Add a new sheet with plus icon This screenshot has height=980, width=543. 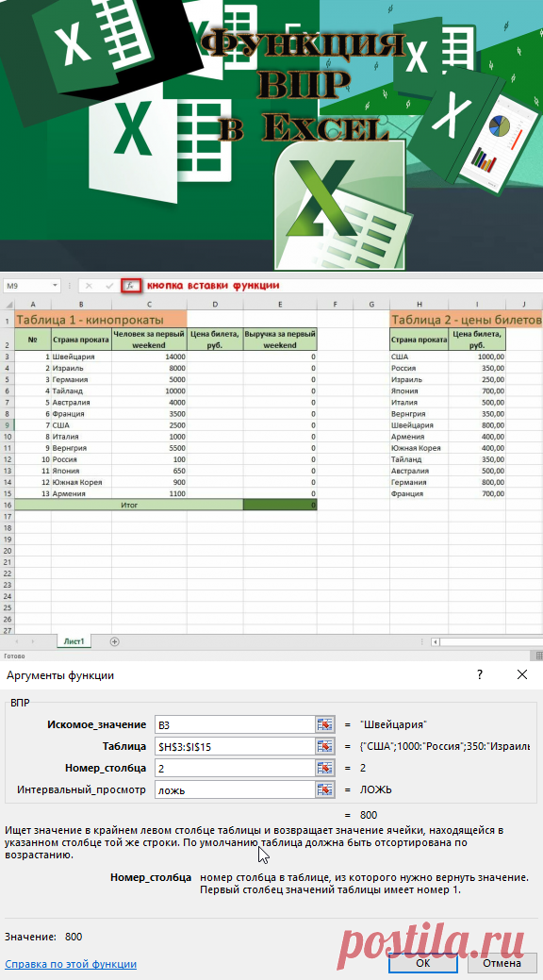pos(114,641)
